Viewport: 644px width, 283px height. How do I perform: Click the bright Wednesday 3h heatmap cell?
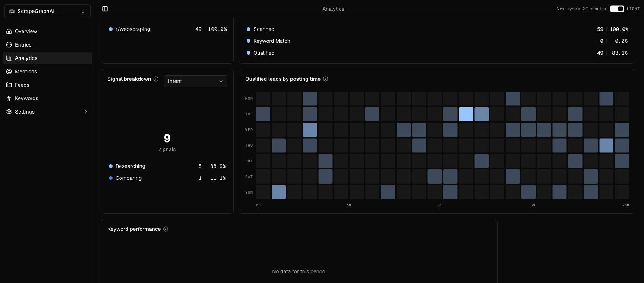point(310,130)
